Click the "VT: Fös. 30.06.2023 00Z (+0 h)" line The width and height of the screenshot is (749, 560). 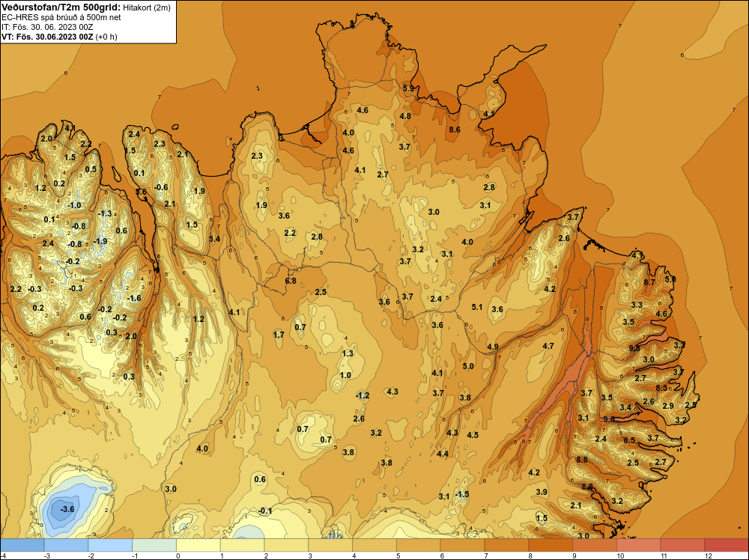pos(59,37)
